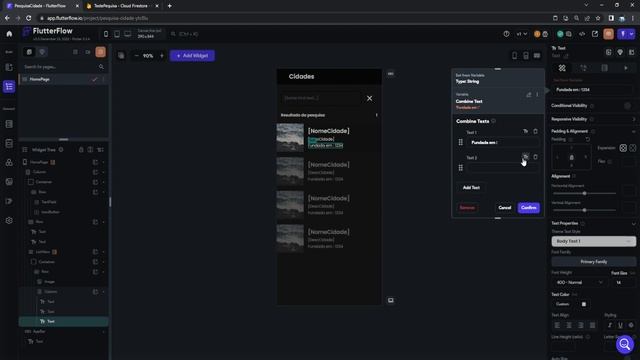This screenshot has height=360, width=640.
Task: Open the orange user avatar in top bar
Action: click(x=608, y=34)
